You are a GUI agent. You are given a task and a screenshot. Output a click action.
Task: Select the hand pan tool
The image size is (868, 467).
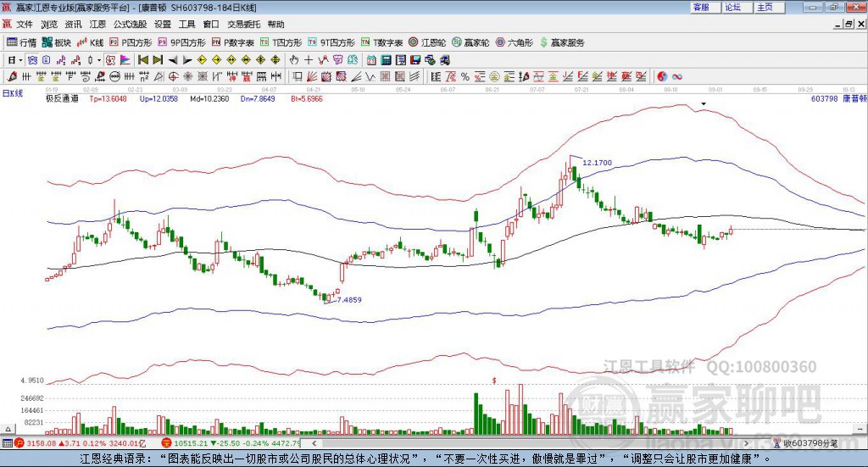pos(293,60)
